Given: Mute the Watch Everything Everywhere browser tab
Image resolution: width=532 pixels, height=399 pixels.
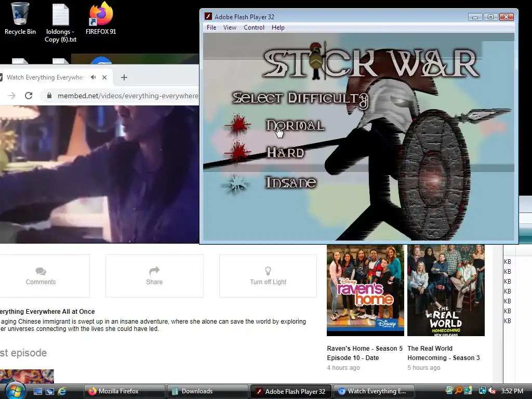Looking at the screenshot, I should point(93,77).
